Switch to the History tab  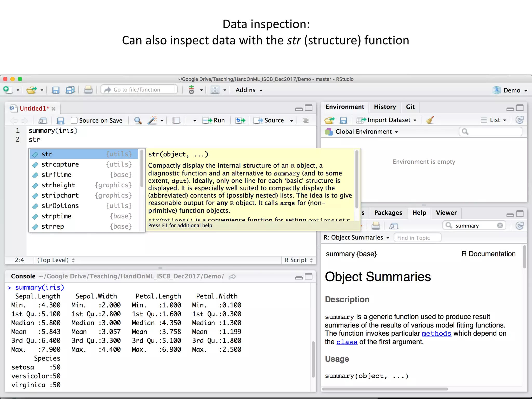tap(385, 107)
